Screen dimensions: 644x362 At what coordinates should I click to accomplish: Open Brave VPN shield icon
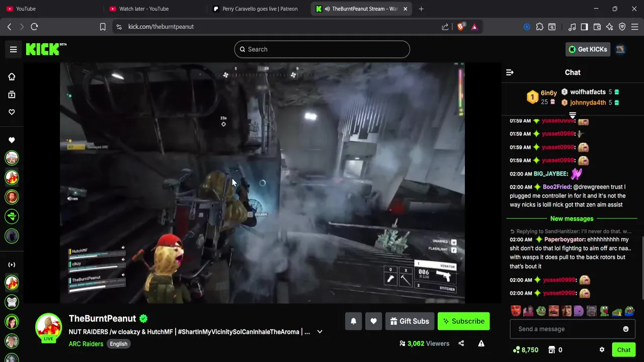tap(622, 27)
